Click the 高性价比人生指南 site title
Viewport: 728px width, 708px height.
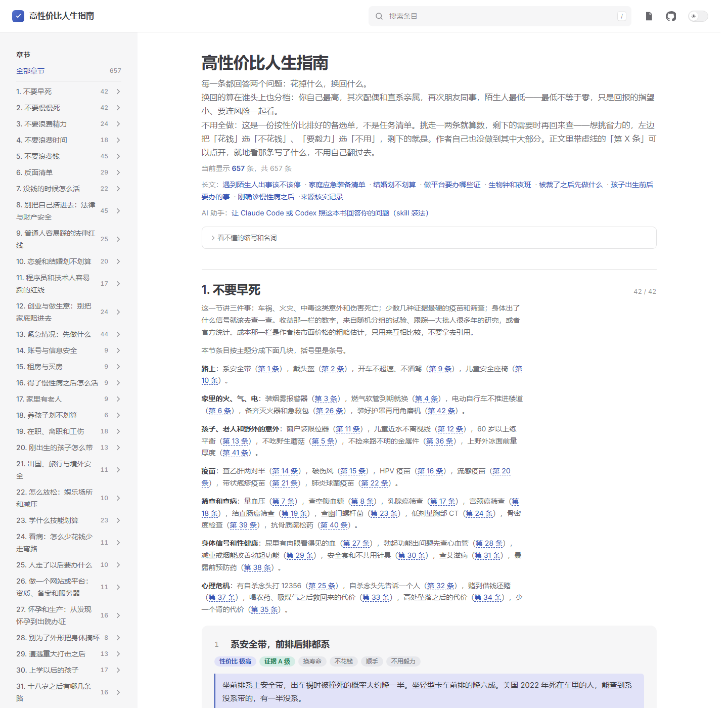pos(62,16)
